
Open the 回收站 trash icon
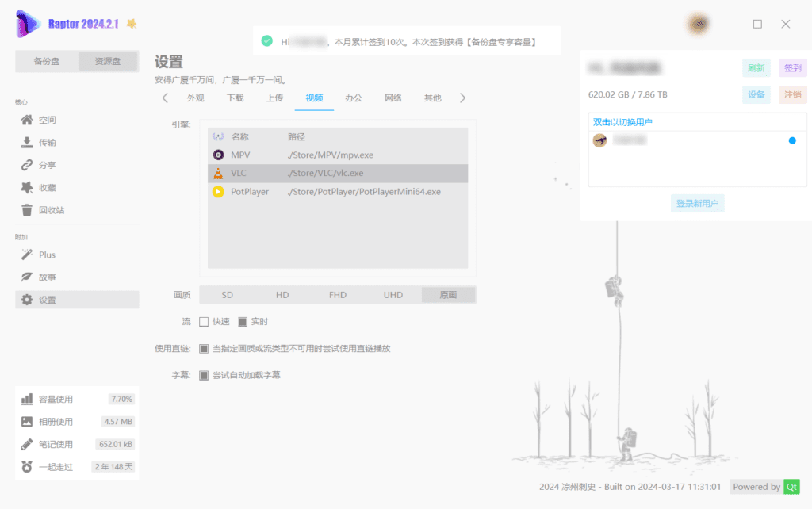click(27, 210)
